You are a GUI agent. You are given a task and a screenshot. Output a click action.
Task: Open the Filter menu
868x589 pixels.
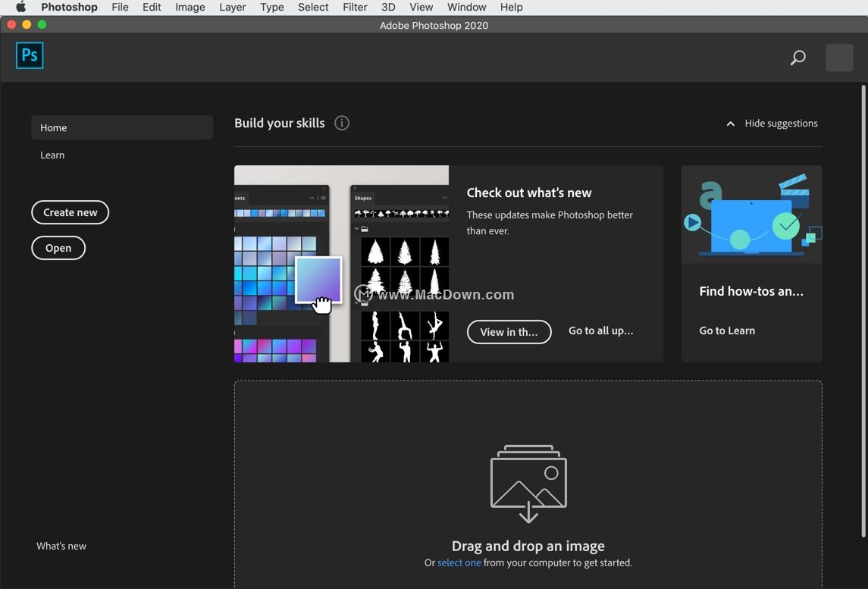(355, 7)
